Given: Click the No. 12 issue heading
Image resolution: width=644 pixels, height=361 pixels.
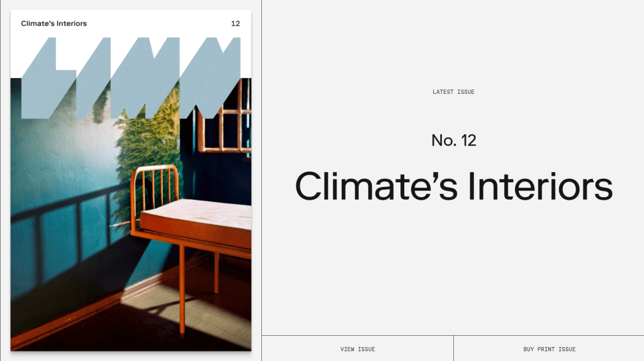Looking at the screenshot, I should pos(453,140).
